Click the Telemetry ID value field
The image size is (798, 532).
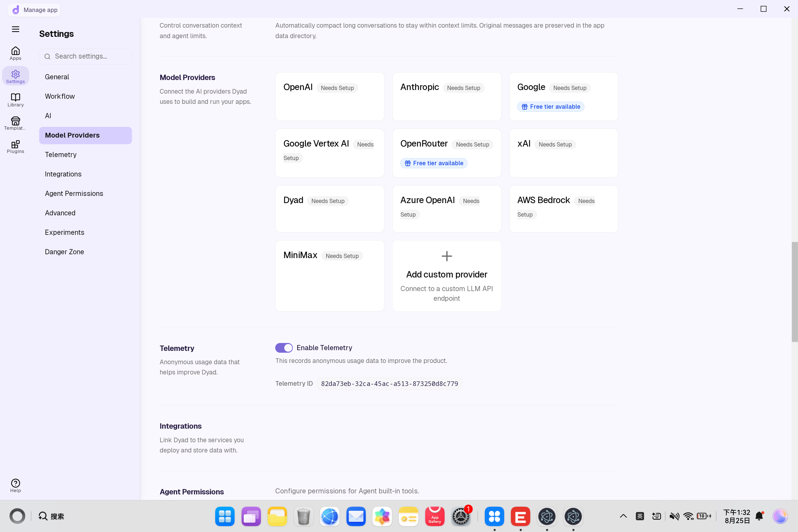pos(390,383)
